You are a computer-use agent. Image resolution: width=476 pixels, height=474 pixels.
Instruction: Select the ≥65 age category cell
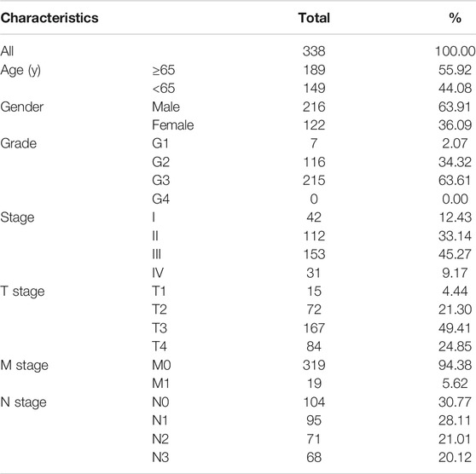click(164, 70)
